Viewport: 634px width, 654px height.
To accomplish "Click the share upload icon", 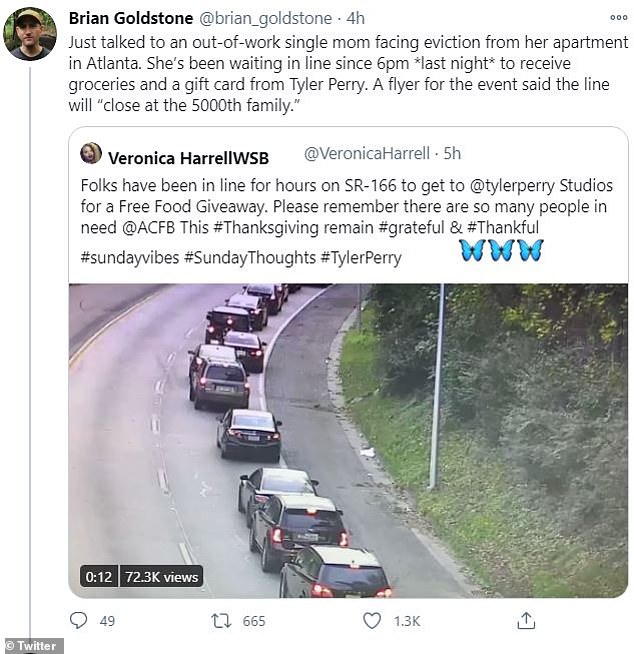I will click(526, 621).
